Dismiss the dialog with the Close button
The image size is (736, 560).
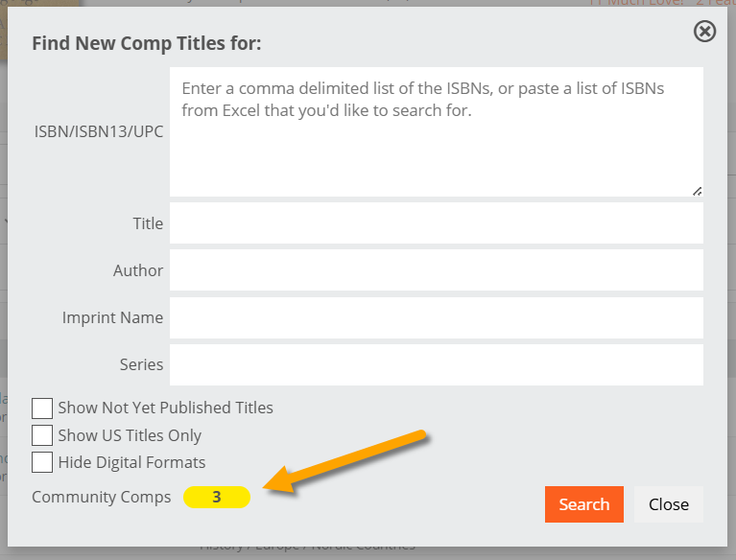click(x=669, y=504)
